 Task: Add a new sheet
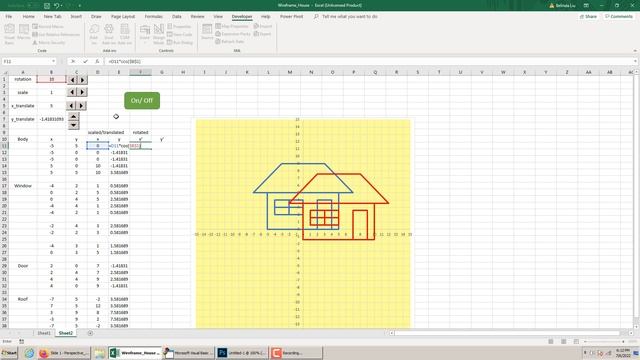[x=90, y=333]
